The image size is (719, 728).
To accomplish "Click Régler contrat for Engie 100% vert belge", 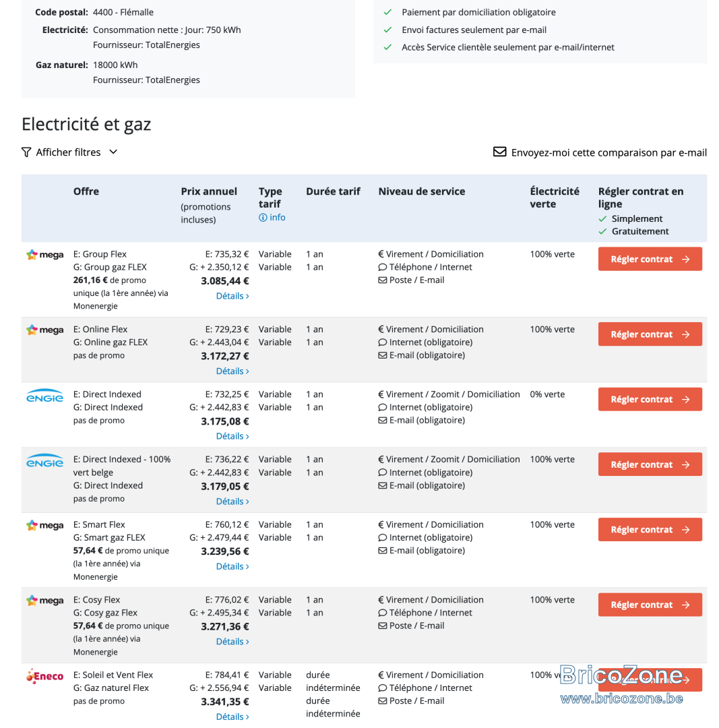I will [650, 464].
